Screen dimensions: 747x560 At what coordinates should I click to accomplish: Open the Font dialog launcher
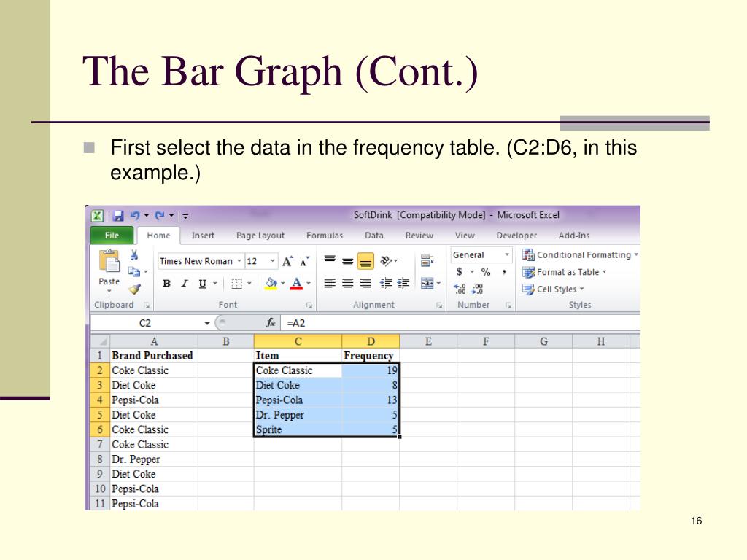click(309, 306)
